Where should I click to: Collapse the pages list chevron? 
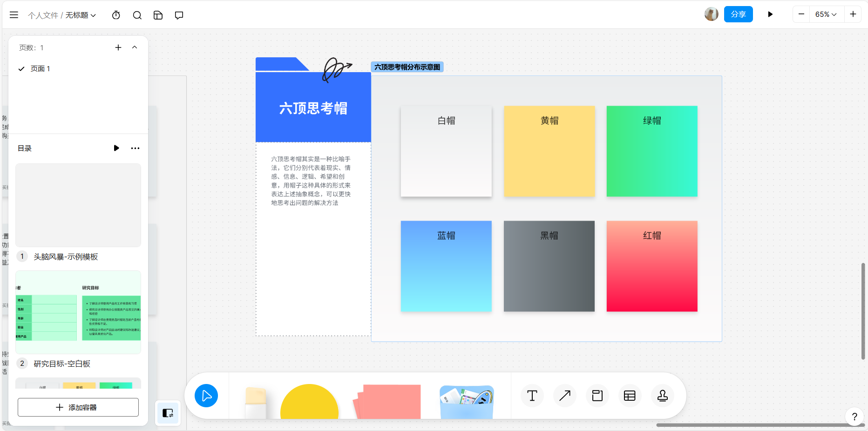coord(135,47)
